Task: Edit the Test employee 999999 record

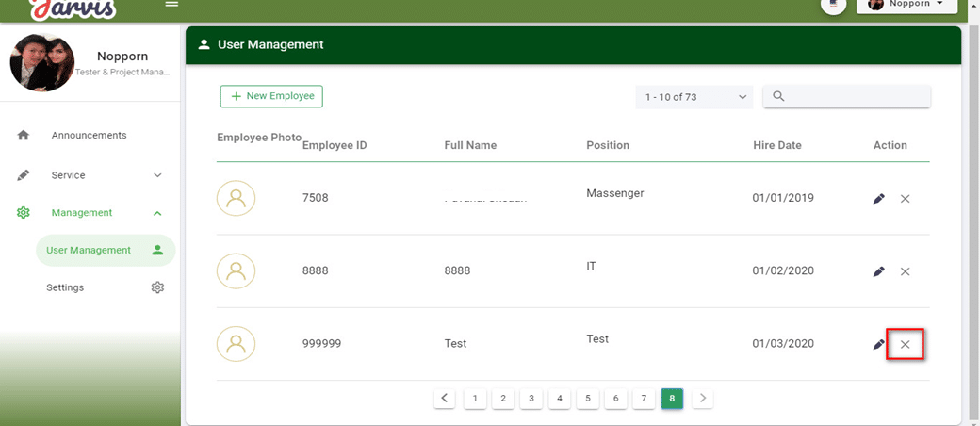Action: pos(879,345)
